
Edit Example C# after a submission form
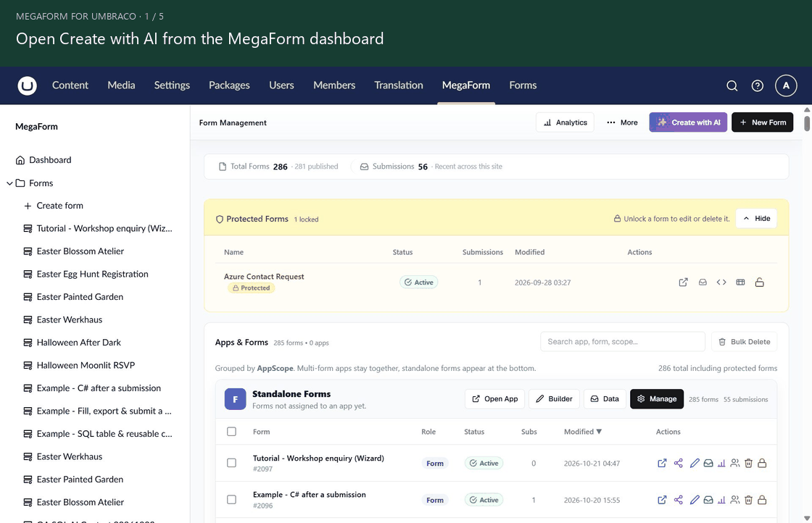pyautogui.click(x=695, y=500)
